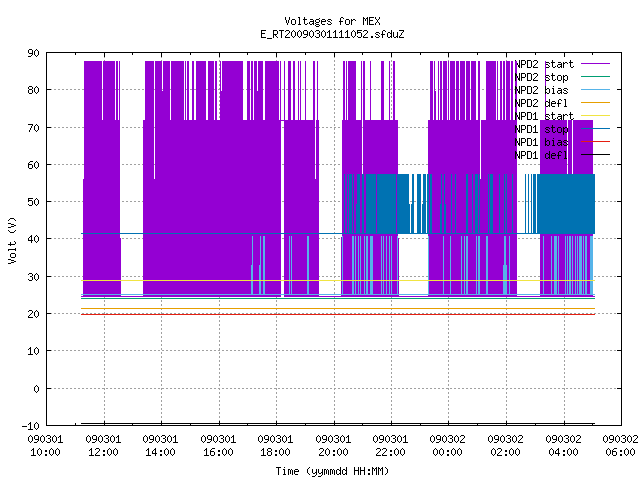Viewport: 640px width, 480px height.
Task: Click the Volt (V) y-axis label
Action: (12, 240)
